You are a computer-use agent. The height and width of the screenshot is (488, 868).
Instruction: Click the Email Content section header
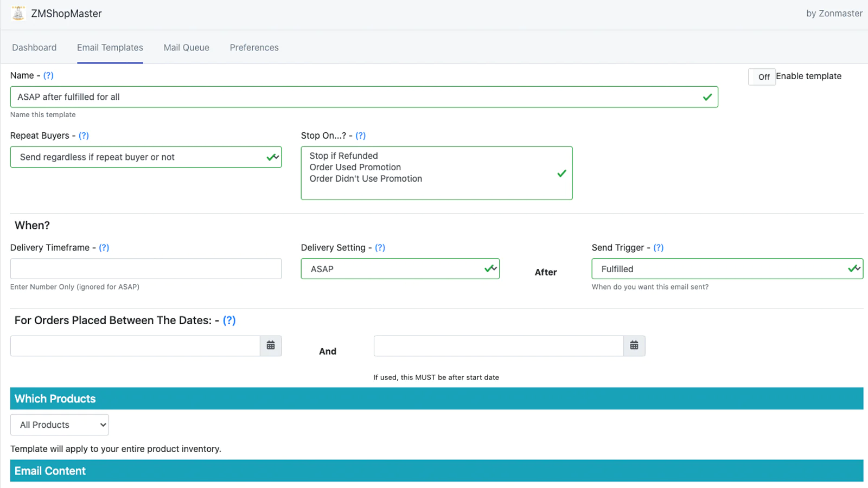437,471
